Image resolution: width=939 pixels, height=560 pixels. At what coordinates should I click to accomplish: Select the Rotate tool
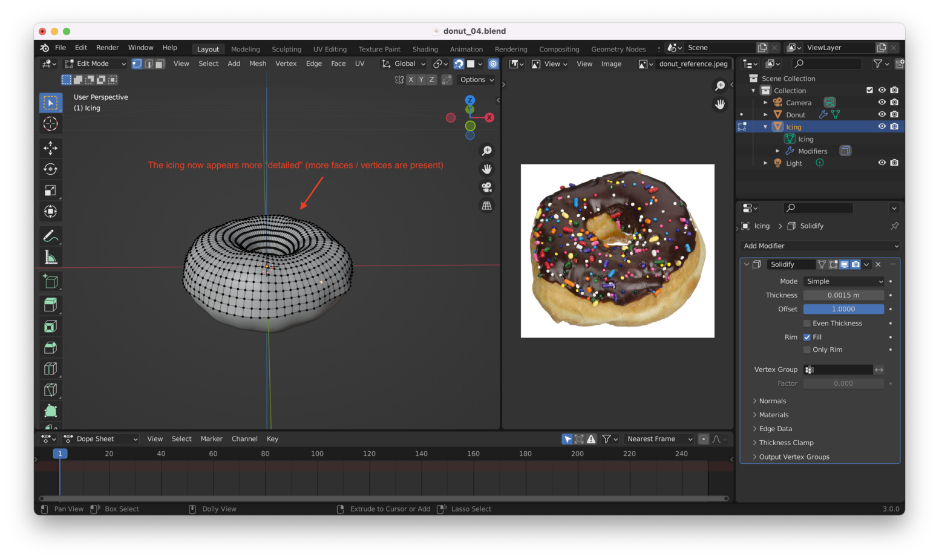pos(51,169)
